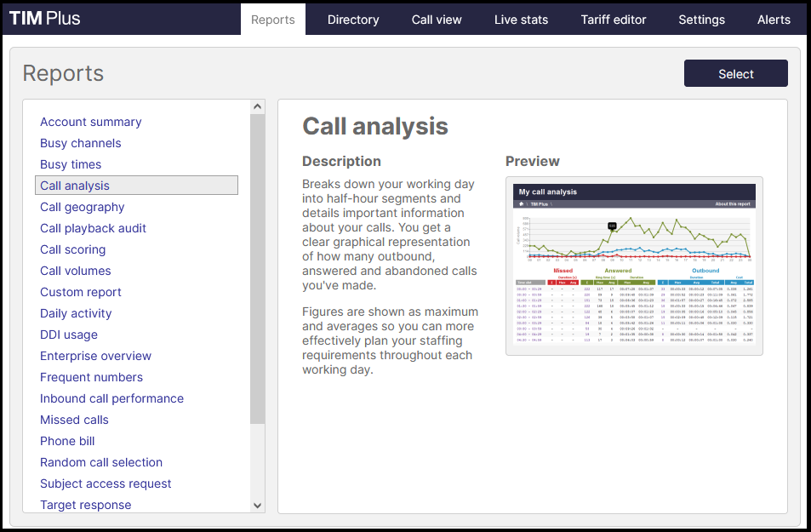This screenshot has height=532, width=811.
Task: Open the Tariff editor
Action: click(x=613, y=19)
